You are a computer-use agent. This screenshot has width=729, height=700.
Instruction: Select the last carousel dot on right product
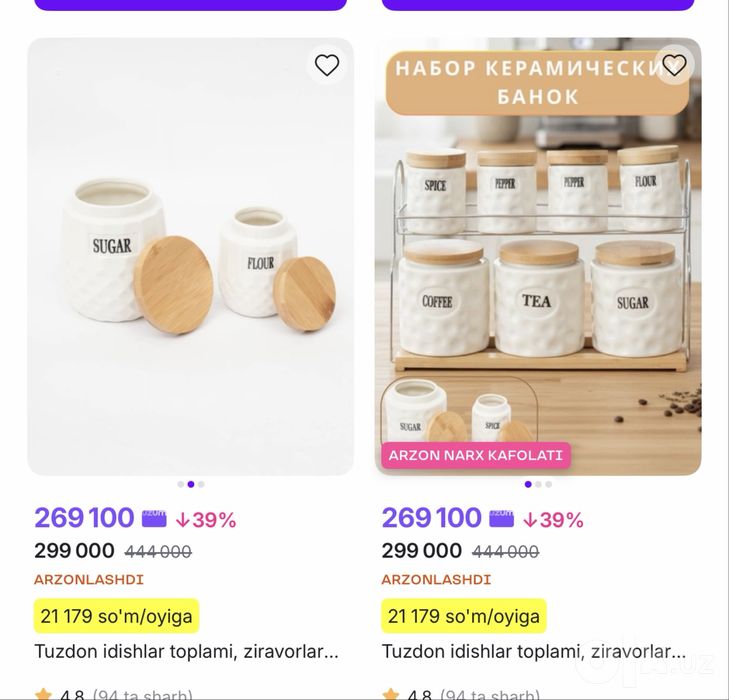click(x=549, y=484)
